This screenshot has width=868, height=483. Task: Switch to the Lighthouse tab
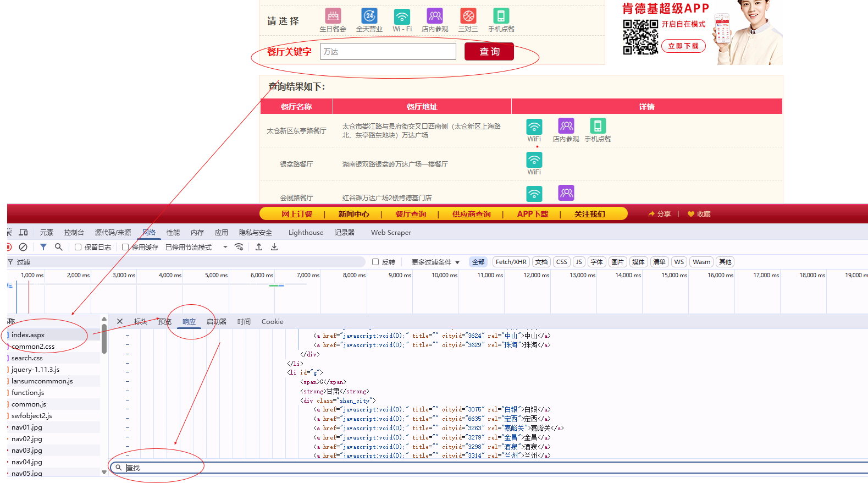(x=306, y=232)
